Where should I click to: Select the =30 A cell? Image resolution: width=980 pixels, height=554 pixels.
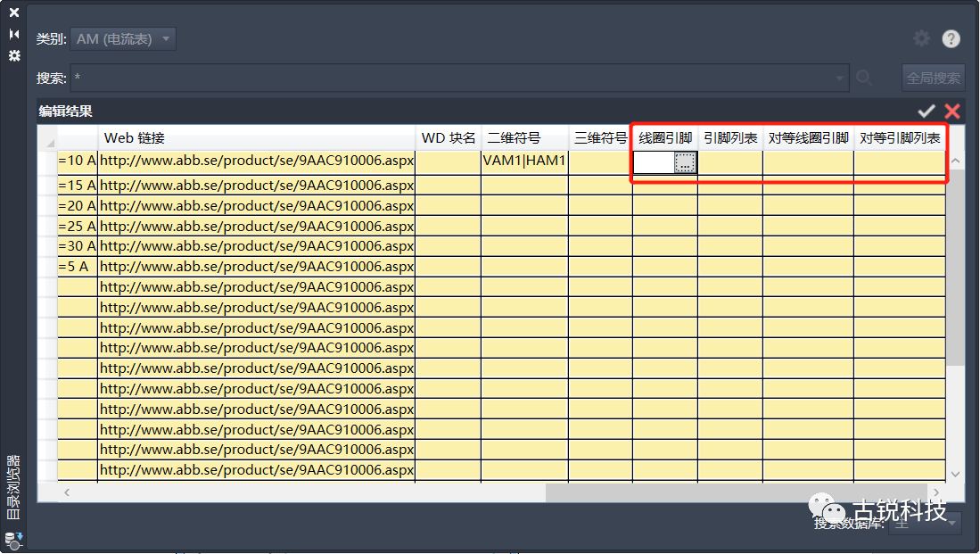pyautogui.click(x=78, y=246)
